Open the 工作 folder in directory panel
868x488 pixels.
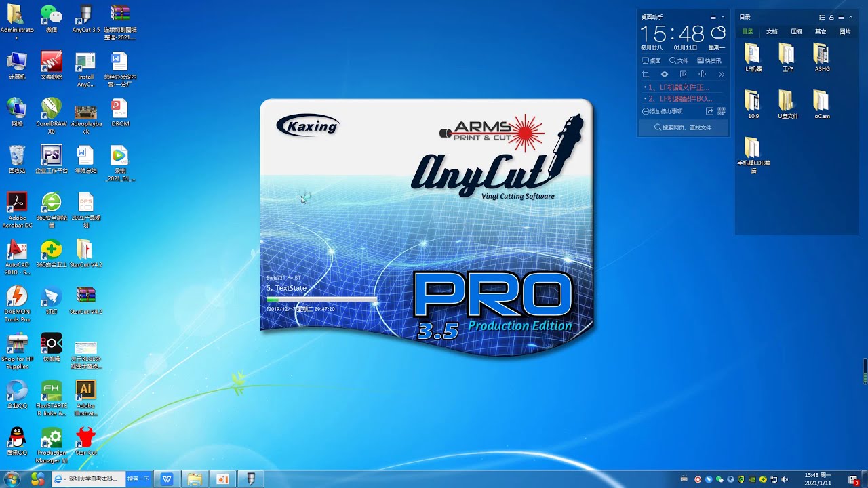coord(787,57)
